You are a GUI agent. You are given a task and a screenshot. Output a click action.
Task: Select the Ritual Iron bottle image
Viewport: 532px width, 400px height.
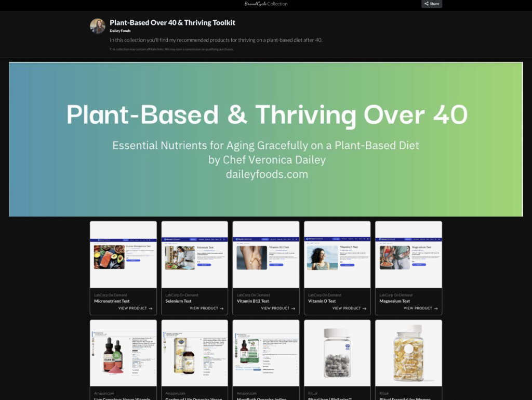tap(337, 353)
